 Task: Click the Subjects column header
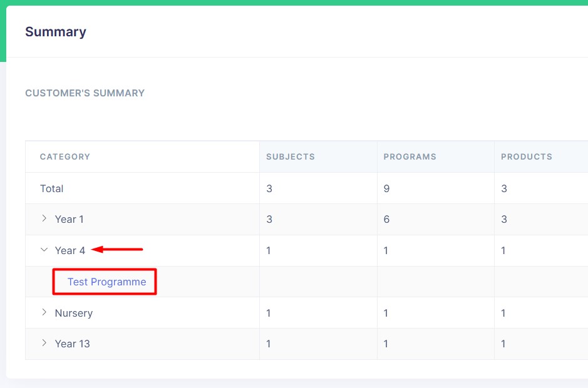point(291,156)
